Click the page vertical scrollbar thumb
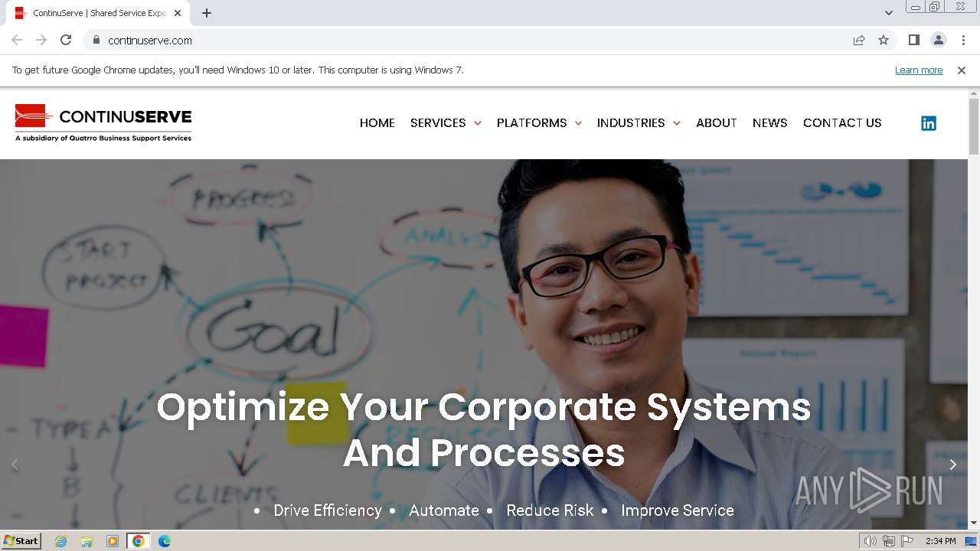This screenshot has width=980, height=551. pos(974,126)
